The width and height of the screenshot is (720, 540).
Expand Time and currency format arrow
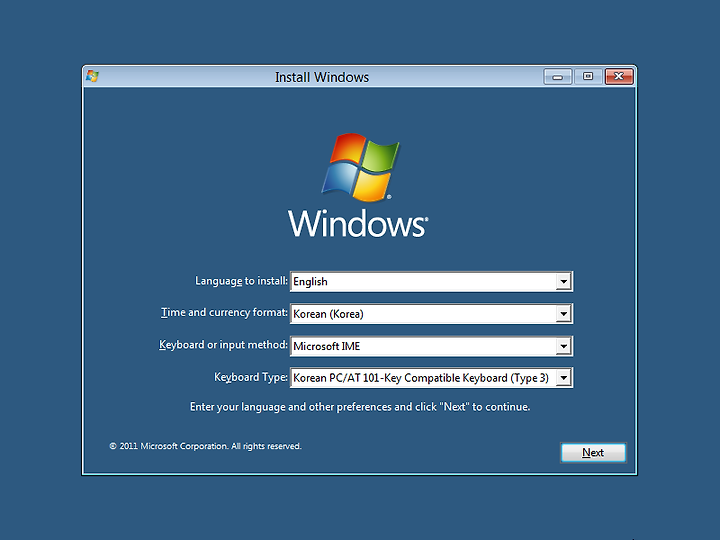(563, 314)
